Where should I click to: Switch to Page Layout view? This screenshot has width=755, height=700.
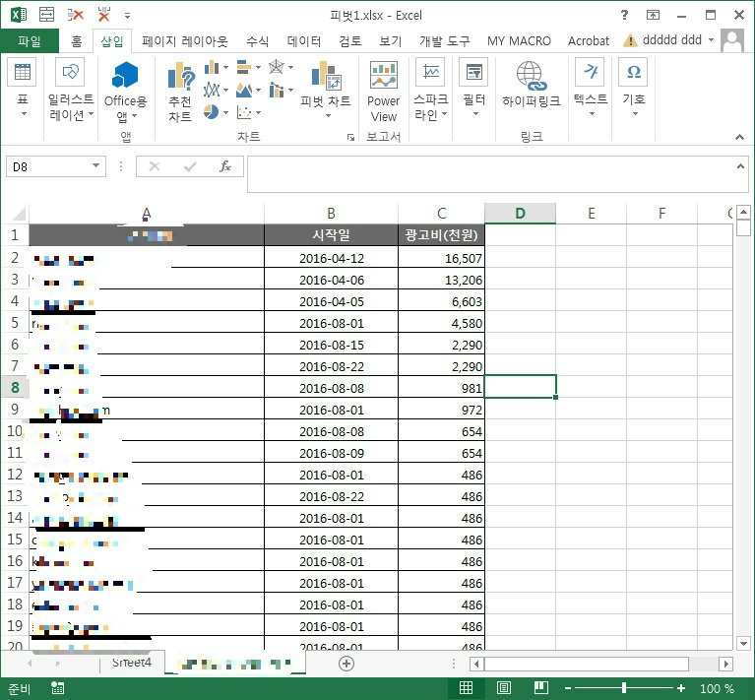(x=504, y=687)
